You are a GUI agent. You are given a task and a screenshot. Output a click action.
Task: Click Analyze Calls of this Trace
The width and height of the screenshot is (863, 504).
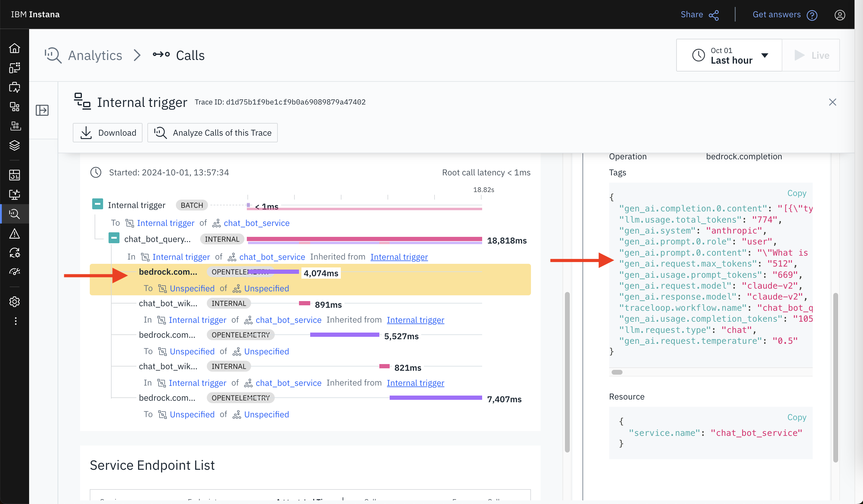(x=212, y=133)
